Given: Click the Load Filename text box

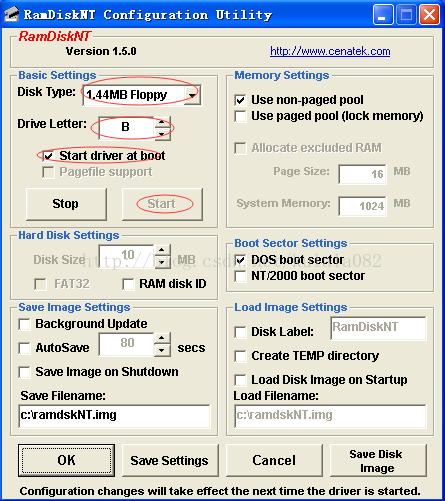Looking at the screenshot, I should [x=330, y=416].
